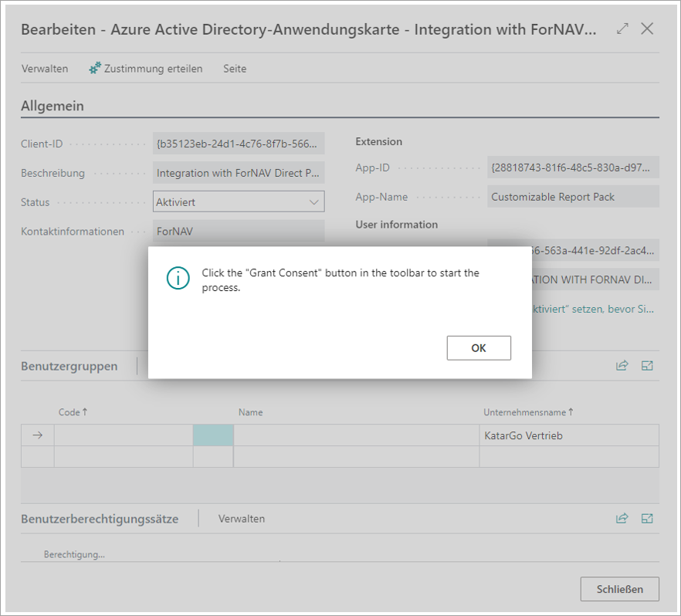This screenshot has height=616, width=681.
Task: Click the row arrow indicator in the Benutzergruppen table
Action: [38, 435]
